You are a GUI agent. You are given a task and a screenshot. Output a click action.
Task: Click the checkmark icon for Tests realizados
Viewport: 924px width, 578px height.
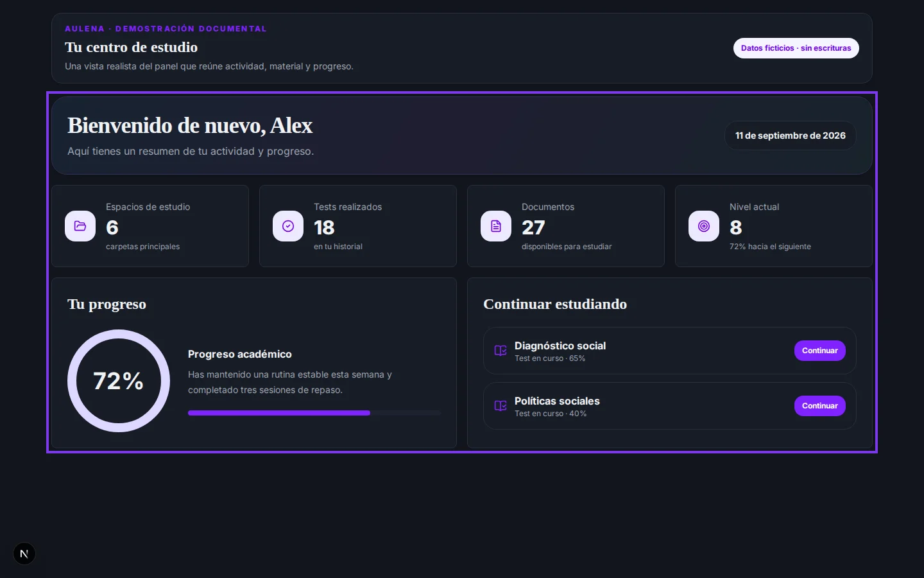click(288, 226)
